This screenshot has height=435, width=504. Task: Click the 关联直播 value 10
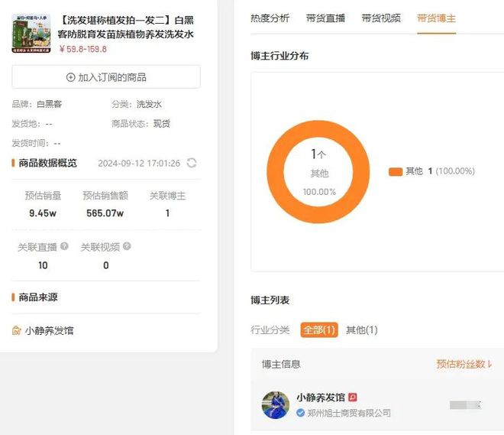pyautogui.click(x=43, y=265)
